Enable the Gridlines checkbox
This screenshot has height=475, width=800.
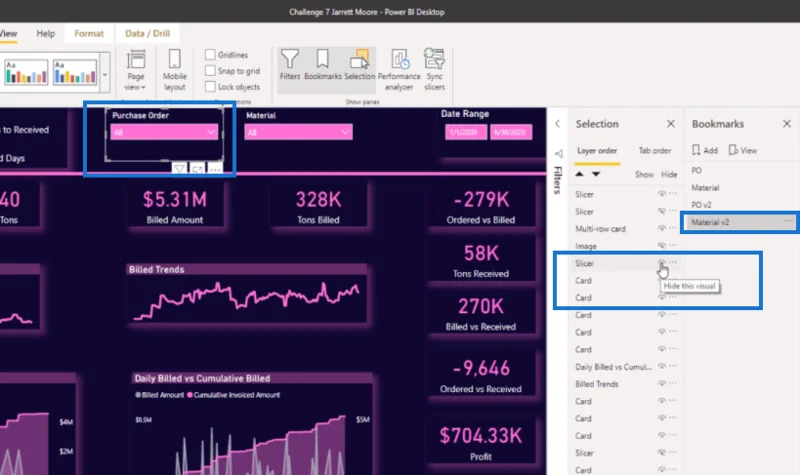coord(210,55)
